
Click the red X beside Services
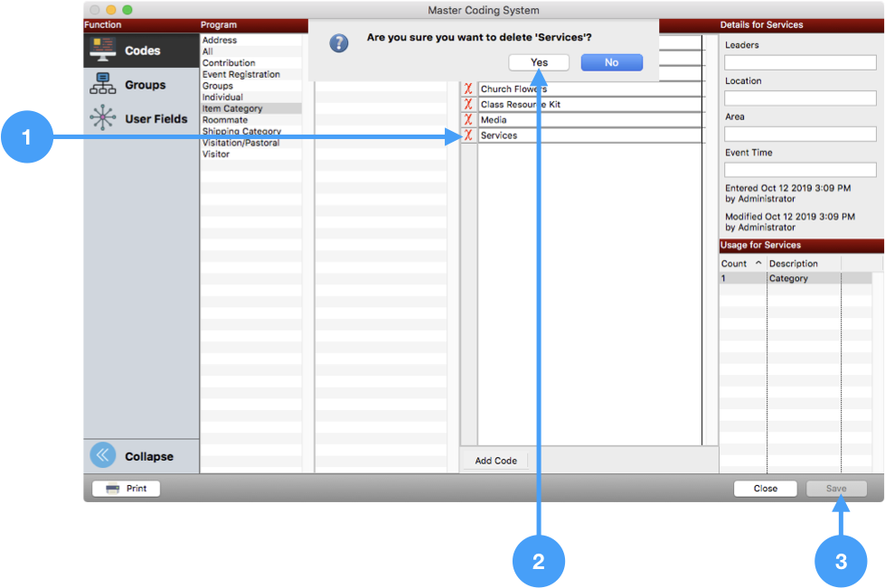468,135
